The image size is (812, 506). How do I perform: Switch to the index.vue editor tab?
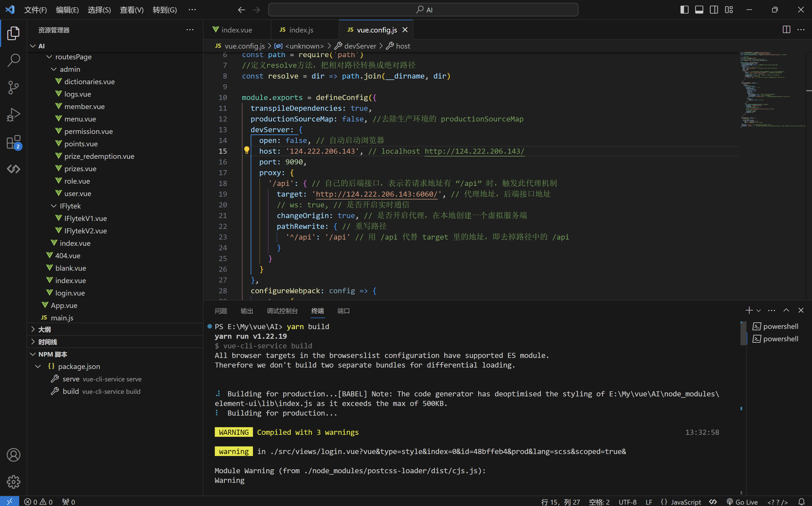tap(237, 30)
